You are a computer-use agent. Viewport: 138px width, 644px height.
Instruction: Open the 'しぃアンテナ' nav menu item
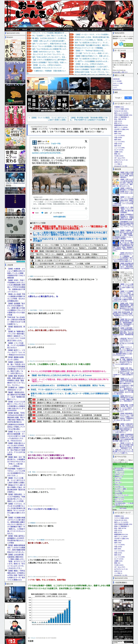click(52, 30)
